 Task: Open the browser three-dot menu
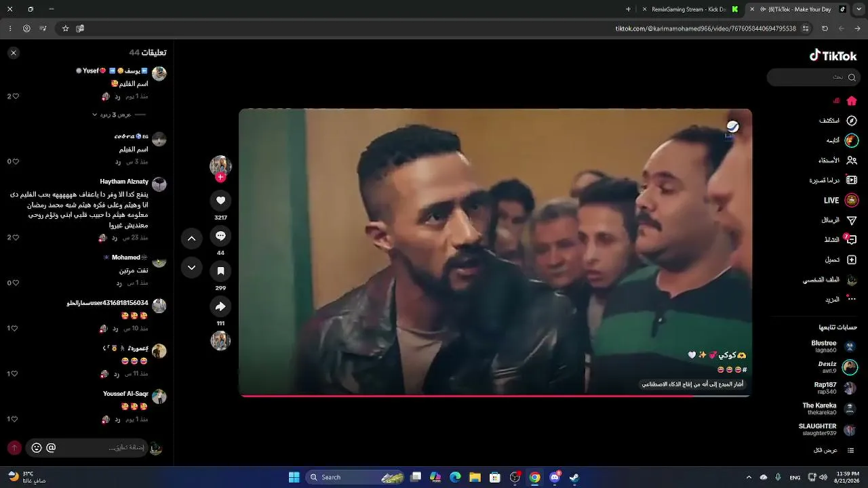pyautogui.click(x=9, y=28)
